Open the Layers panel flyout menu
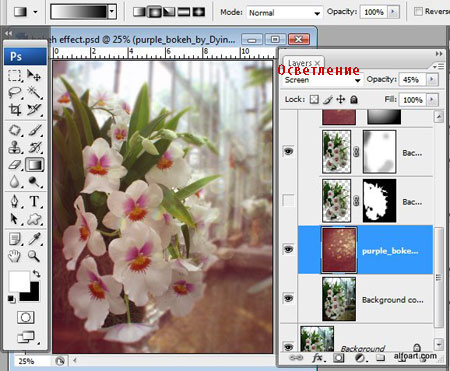The image size is (450, 371). [438, 67]
